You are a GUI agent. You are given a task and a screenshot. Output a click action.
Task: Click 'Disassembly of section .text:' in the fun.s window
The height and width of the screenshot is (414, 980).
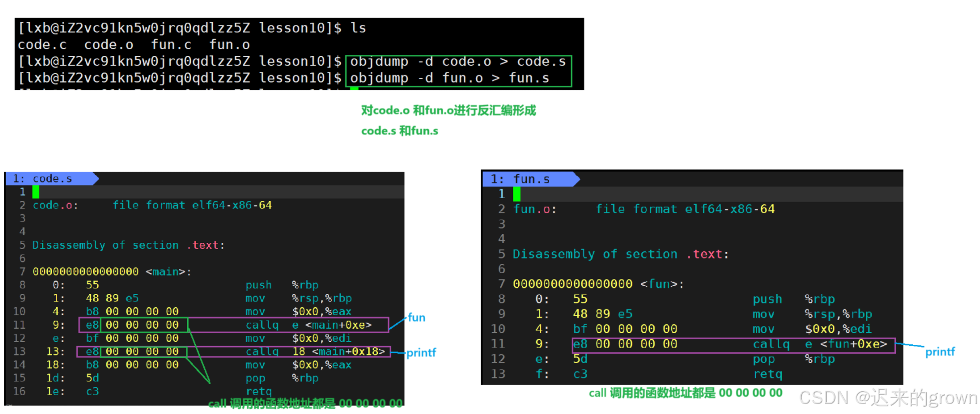(x=621, y=254)
